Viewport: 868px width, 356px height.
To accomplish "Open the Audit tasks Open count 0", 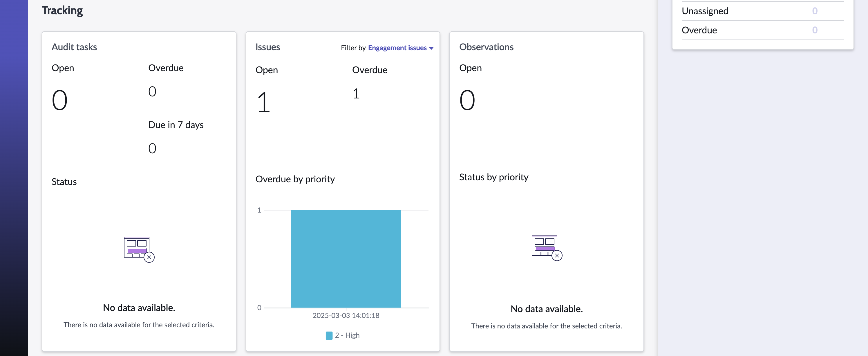I will coord(60,100).
